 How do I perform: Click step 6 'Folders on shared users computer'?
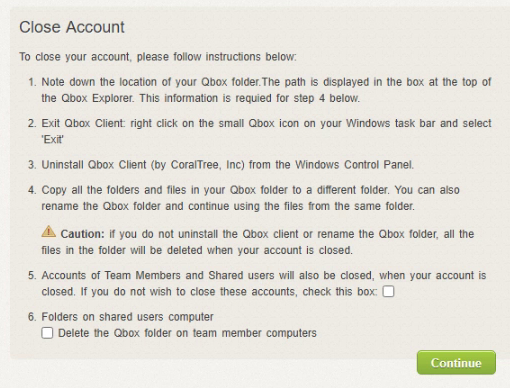tap(127, 317)
